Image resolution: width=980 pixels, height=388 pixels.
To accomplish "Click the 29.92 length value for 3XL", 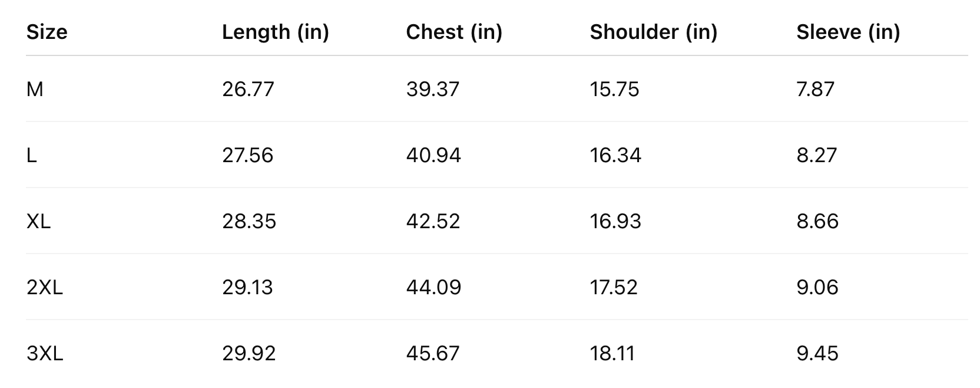I will click(249, 353).
